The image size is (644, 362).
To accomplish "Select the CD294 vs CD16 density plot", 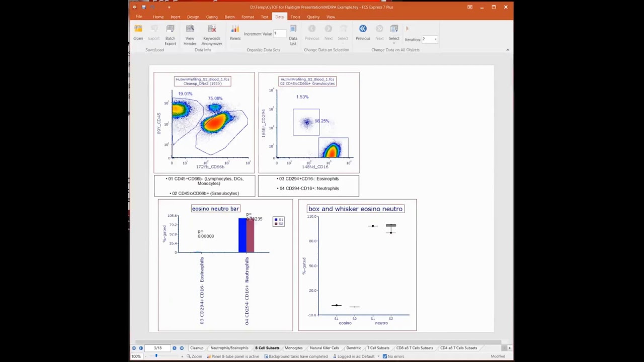I will click(x=309, y=123).
